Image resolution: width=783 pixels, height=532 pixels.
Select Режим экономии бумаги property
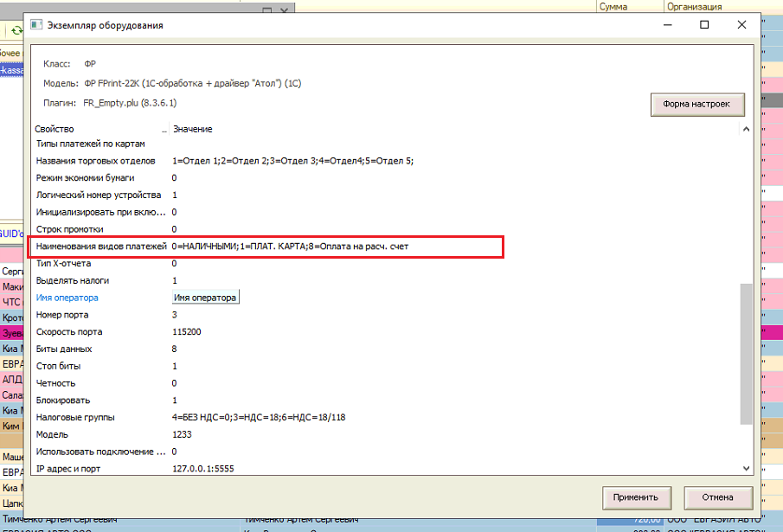click(85, 178)
